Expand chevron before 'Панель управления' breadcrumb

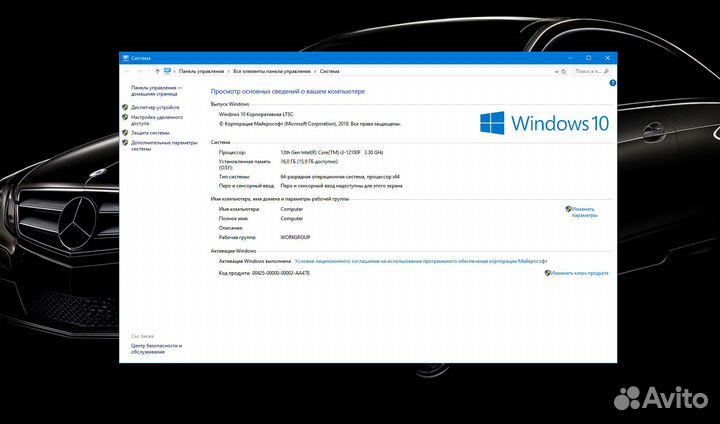pyautogui.click(x=174, y=72)
